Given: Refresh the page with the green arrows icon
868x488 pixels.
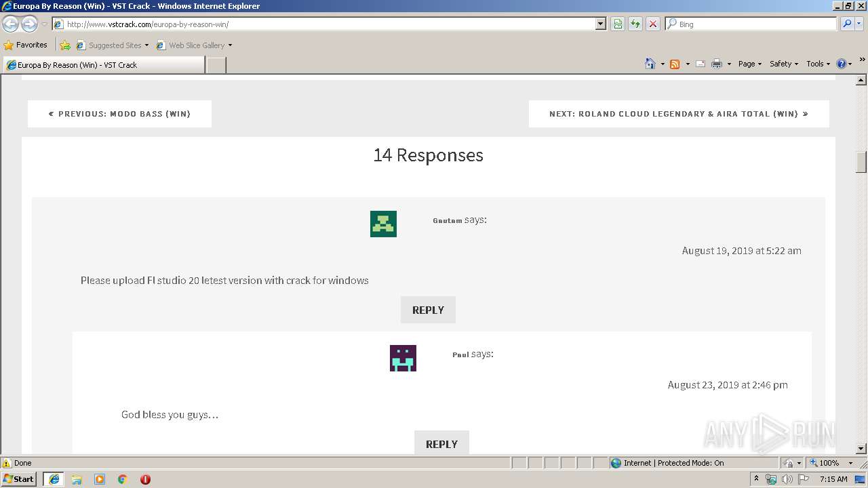Looking at the screenshot, I should (635, 24).
